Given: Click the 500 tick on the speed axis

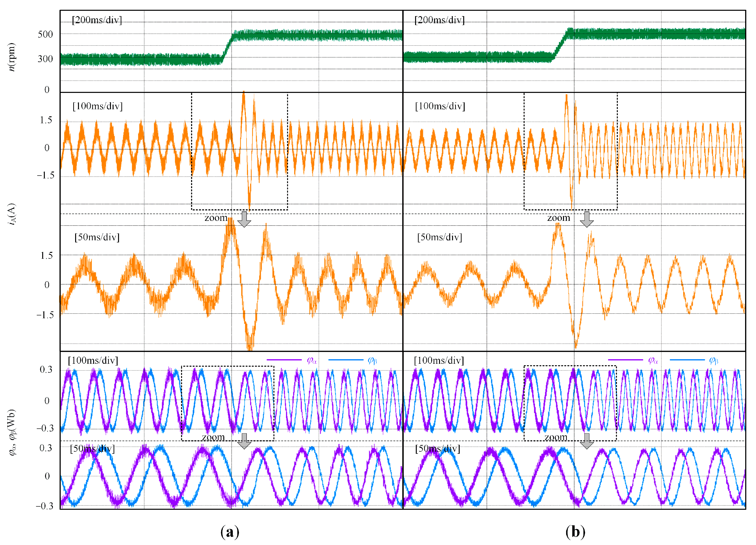Looking at the screenshot, I should click(45, 34).
